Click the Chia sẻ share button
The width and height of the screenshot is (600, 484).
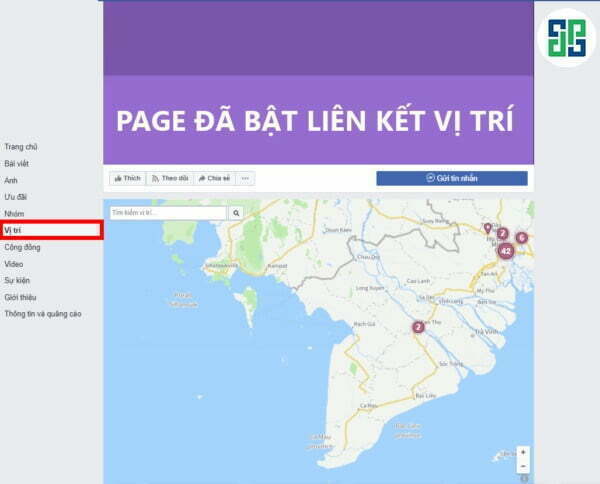click(x=215, y=178)
